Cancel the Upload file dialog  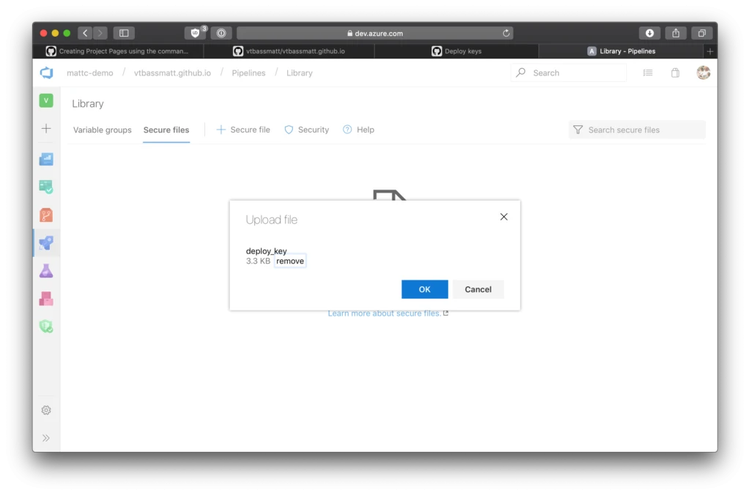tap(478, 289)
